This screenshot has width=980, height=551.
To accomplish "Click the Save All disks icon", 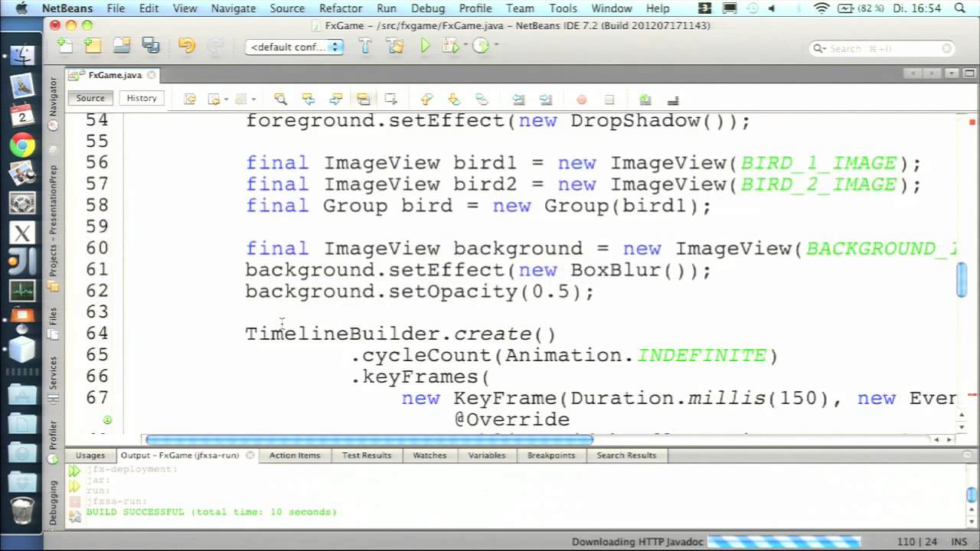I will (x=150, y=47).
